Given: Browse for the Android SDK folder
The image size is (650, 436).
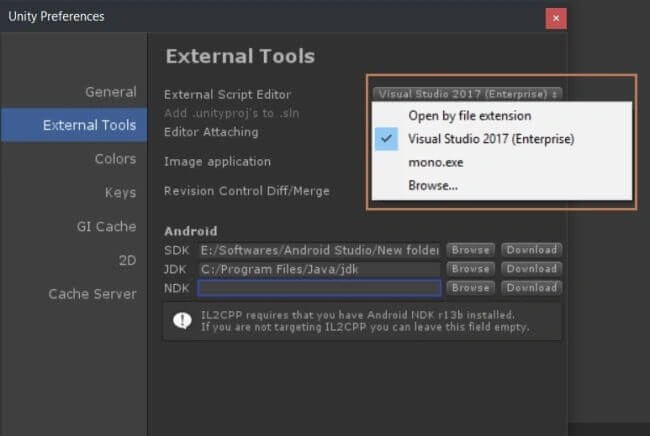Looking at the screenshot, I should (471, 250).
